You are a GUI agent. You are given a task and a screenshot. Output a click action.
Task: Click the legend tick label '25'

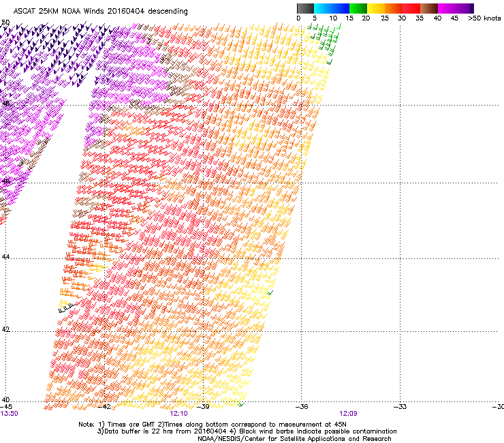pos(385,18)
